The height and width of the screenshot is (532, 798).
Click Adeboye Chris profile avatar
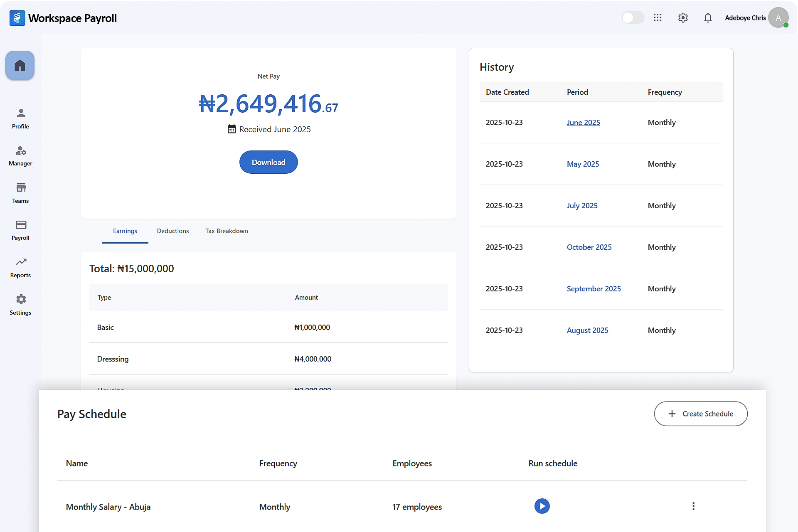click(778, 17)
